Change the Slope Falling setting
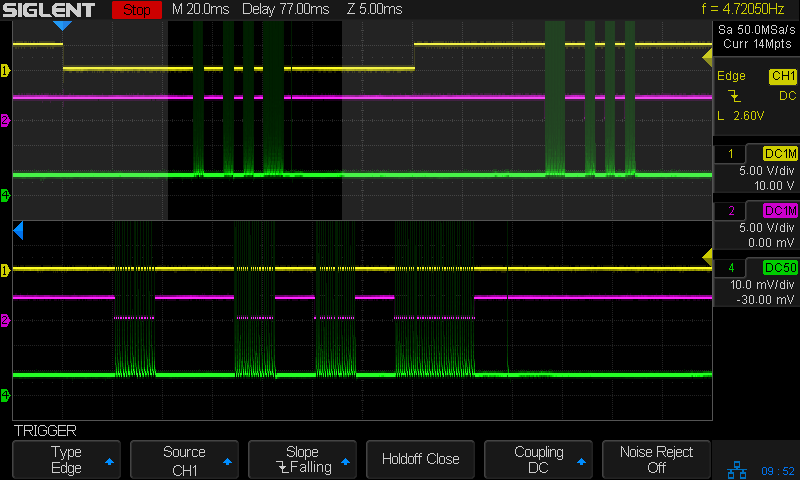800x480 pixels. pos(302,460)
